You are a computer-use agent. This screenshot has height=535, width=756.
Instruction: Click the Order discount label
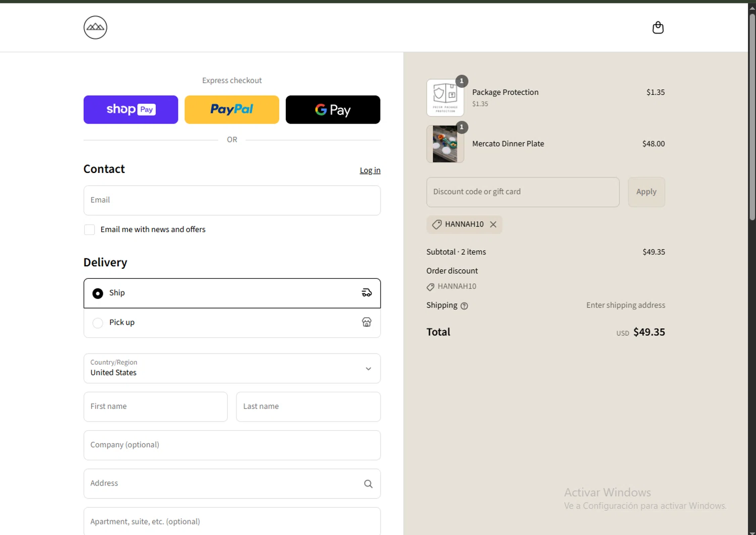point(452,271)
